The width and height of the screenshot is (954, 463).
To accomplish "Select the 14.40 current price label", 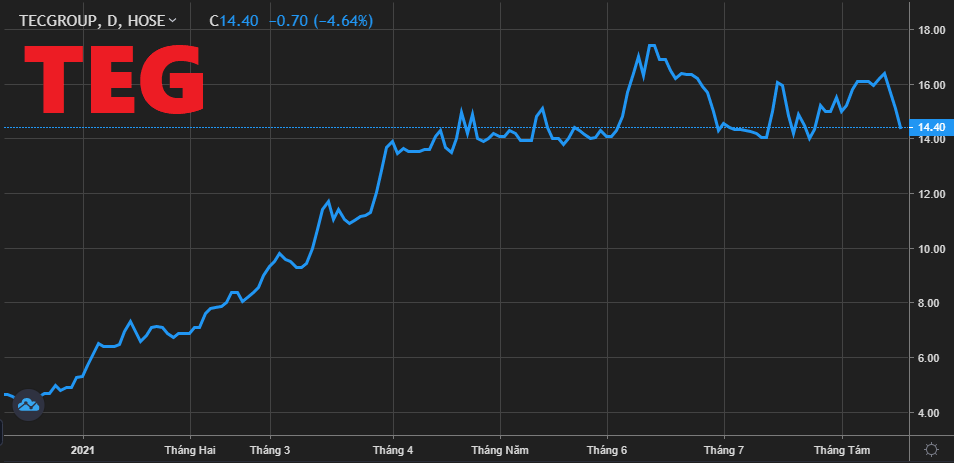I will 931,128.
